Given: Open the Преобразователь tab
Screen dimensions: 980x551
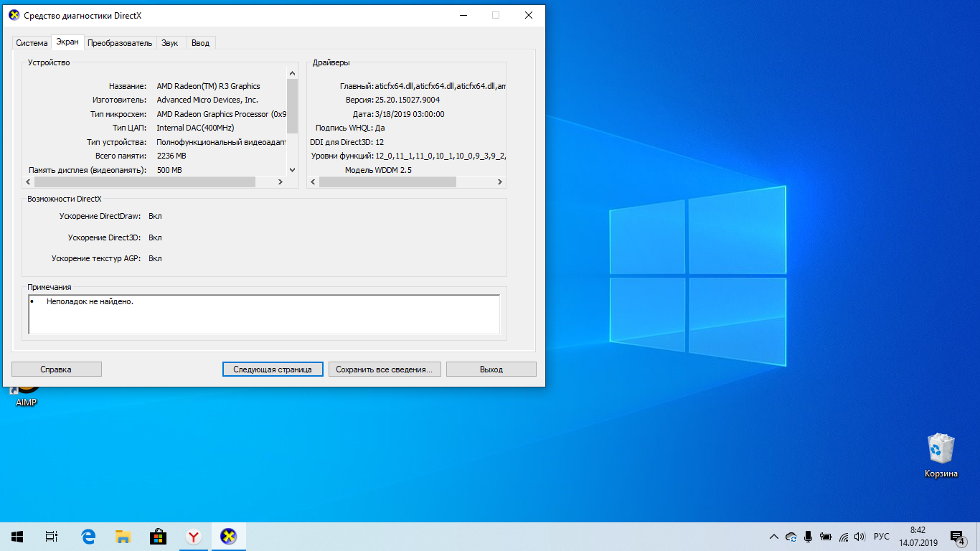Looking at the screenshot, I should coord(120,43).
